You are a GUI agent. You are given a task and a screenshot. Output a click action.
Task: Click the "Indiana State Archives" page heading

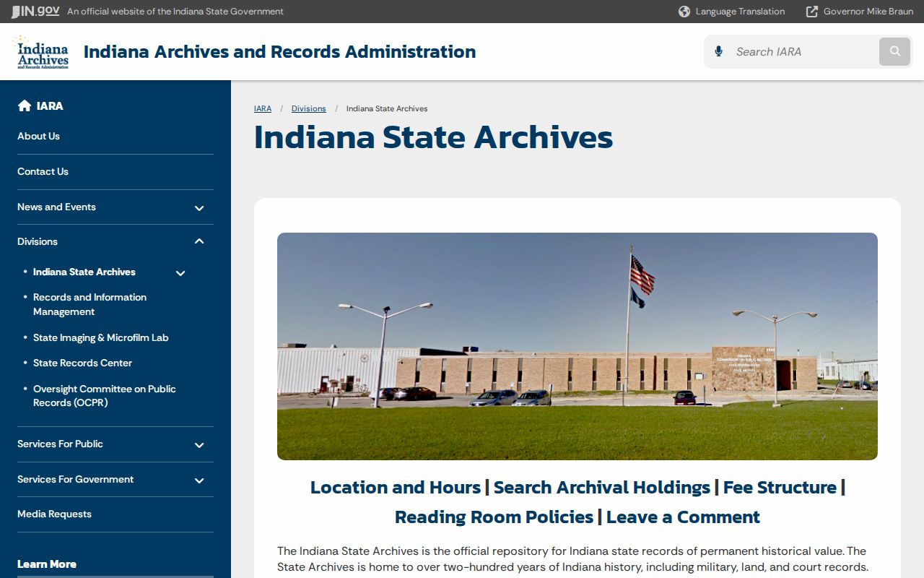[x=433, y=137]
